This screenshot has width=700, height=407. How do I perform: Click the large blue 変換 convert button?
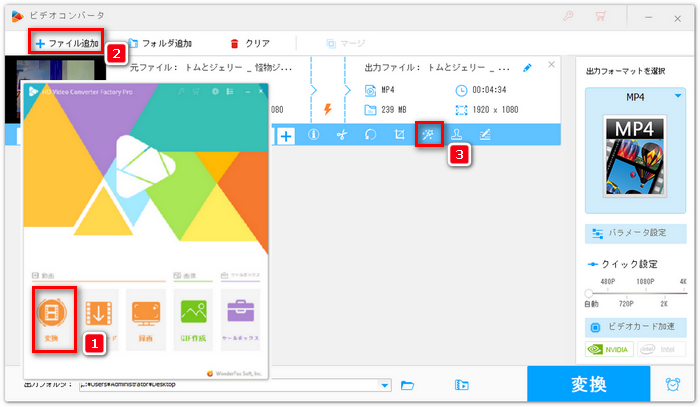587,385
